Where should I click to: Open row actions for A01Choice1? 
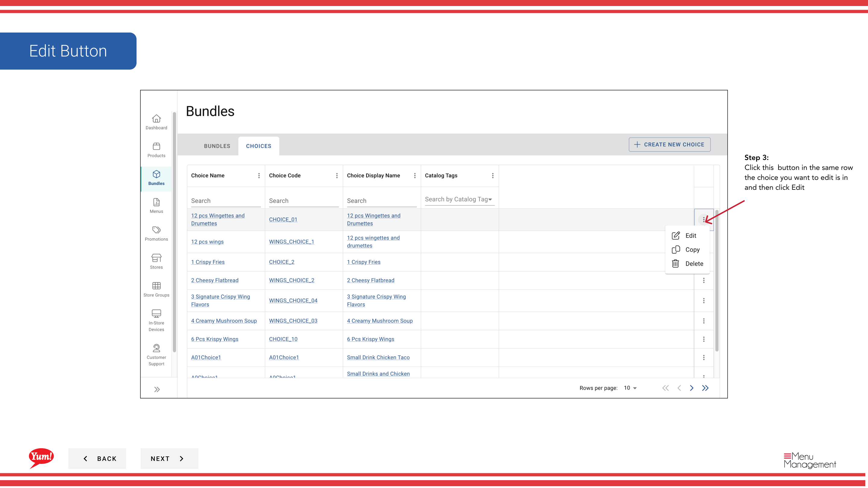[x=703, y=357]
